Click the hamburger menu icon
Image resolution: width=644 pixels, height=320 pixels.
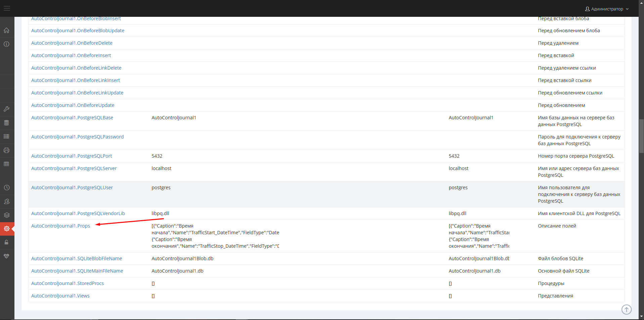tap(7, 8)
